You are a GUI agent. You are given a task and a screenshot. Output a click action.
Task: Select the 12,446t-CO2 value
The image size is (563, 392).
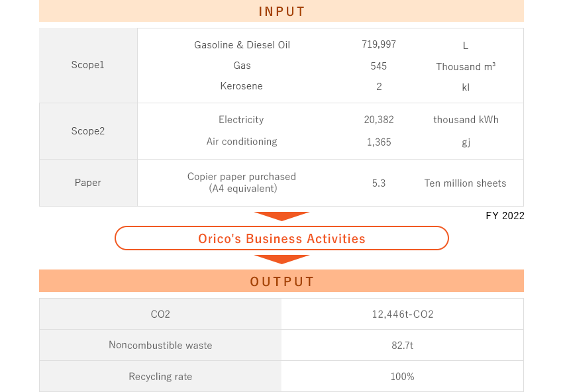click(x=403, y=314)
